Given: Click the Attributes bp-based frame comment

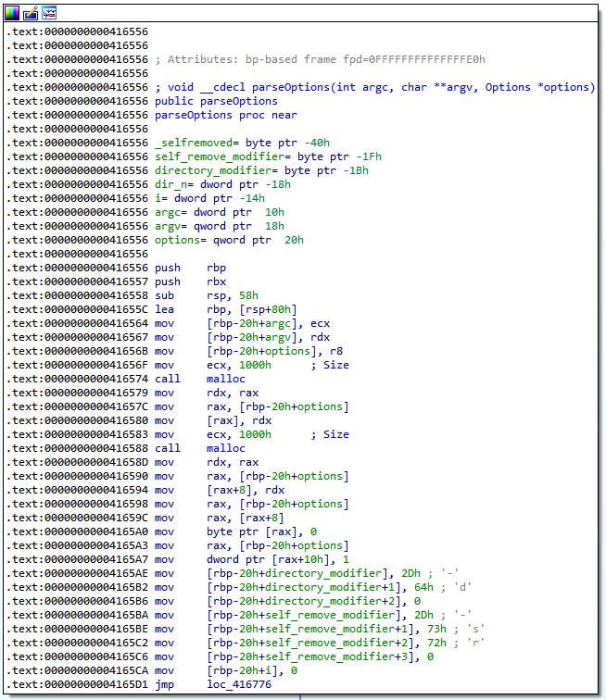Looking at the screenshot, I should 320,59.
